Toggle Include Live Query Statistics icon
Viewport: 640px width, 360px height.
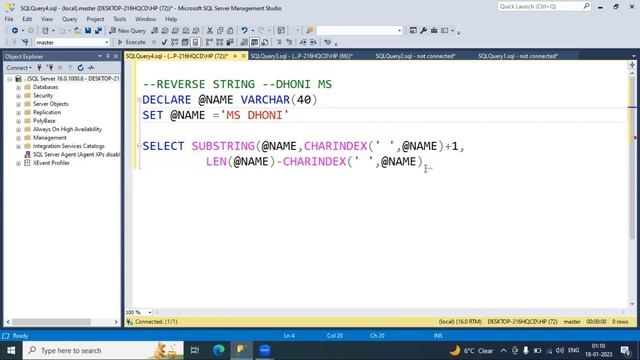220,42
